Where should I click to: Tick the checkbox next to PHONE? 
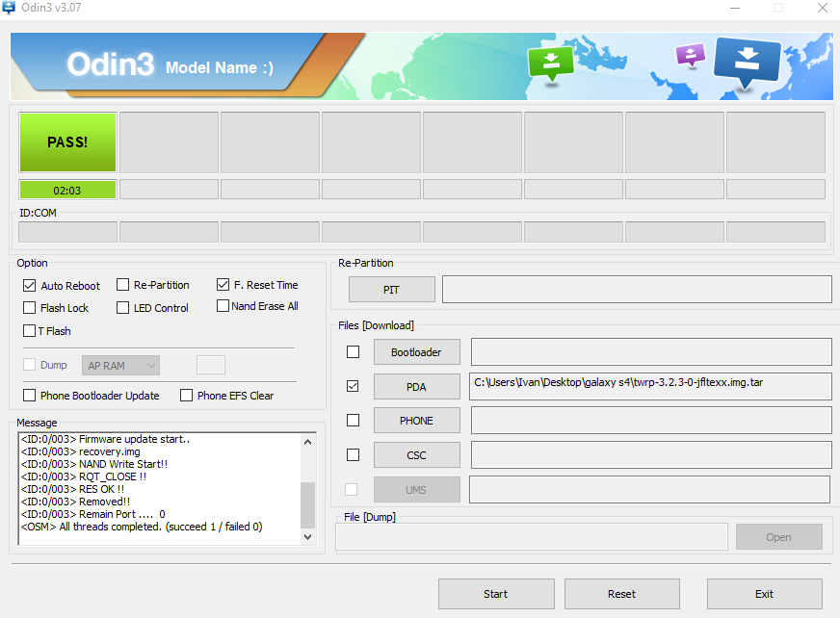click(353, 421)
